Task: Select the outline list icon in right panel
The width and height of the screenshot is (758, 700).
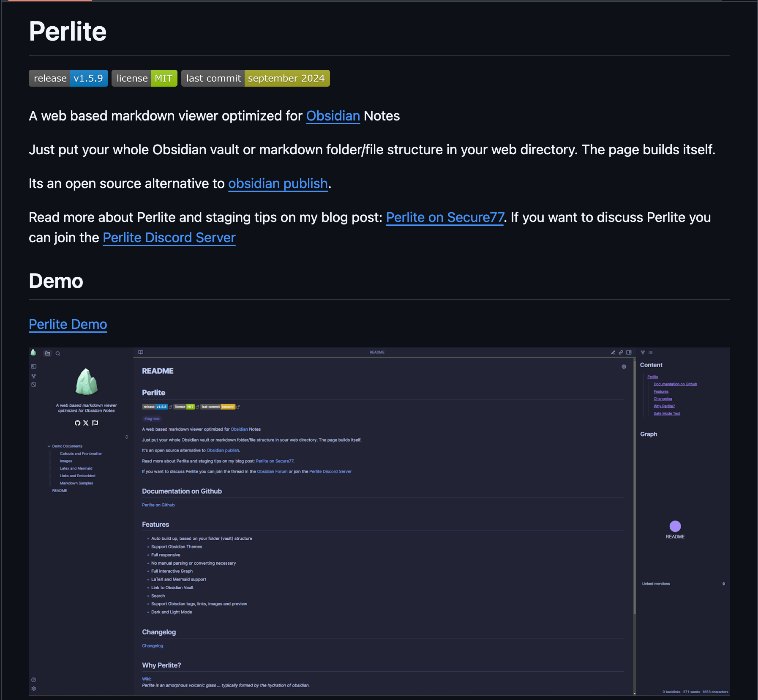Action: pos(651,352)
